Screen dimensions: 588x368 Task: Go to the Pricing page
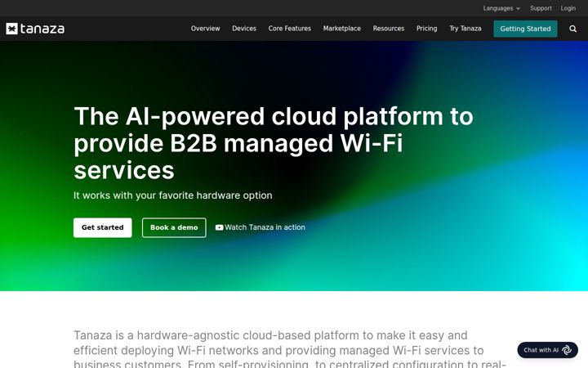427,29
